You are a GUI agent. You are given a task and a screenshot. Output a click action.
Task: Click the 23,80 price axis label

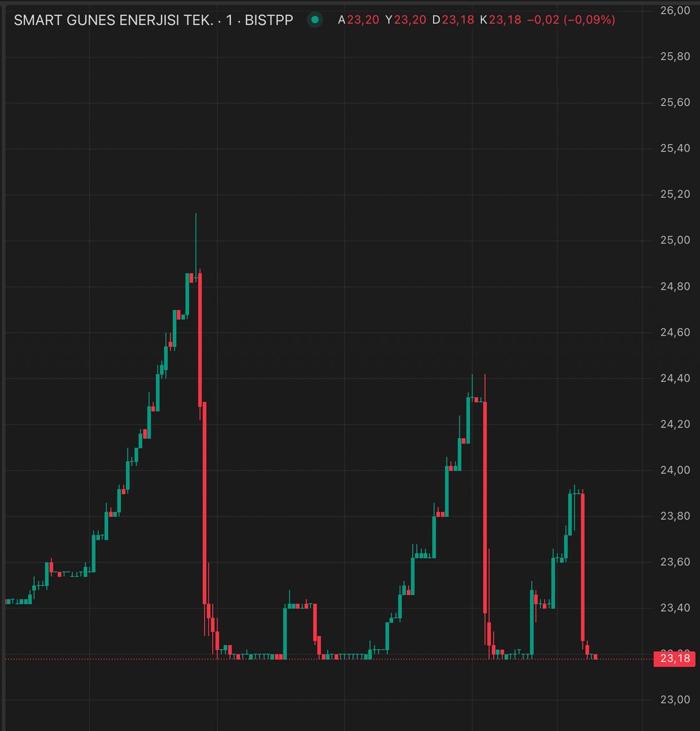(x=675, y=516)
